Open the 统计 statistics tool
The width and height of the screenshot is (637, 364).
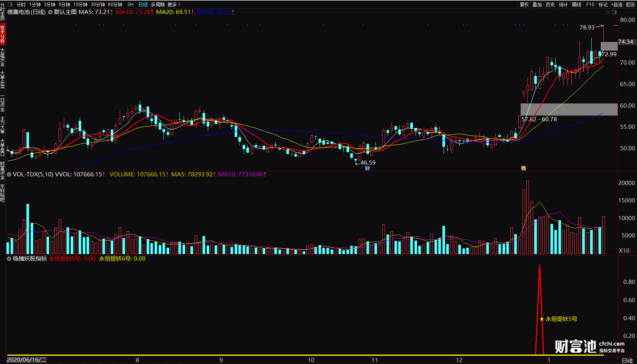click(x=563, y=5)
